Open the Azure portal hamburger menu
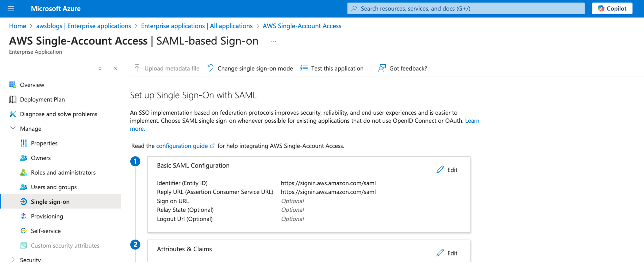 (x=11, y=9)
